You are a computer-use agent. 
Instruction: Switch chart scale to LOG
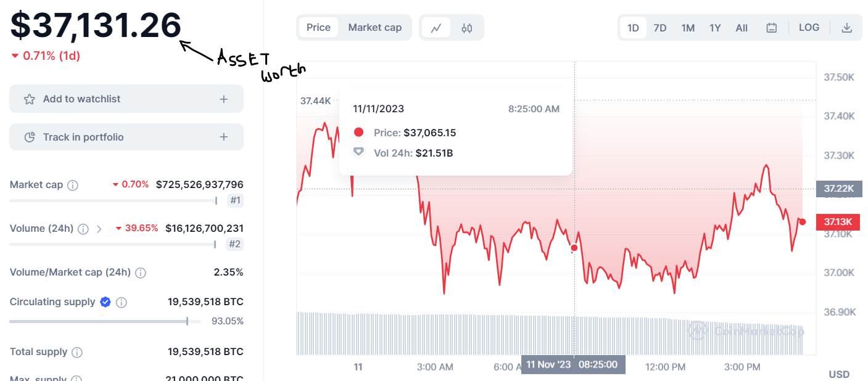pos(809,27)
